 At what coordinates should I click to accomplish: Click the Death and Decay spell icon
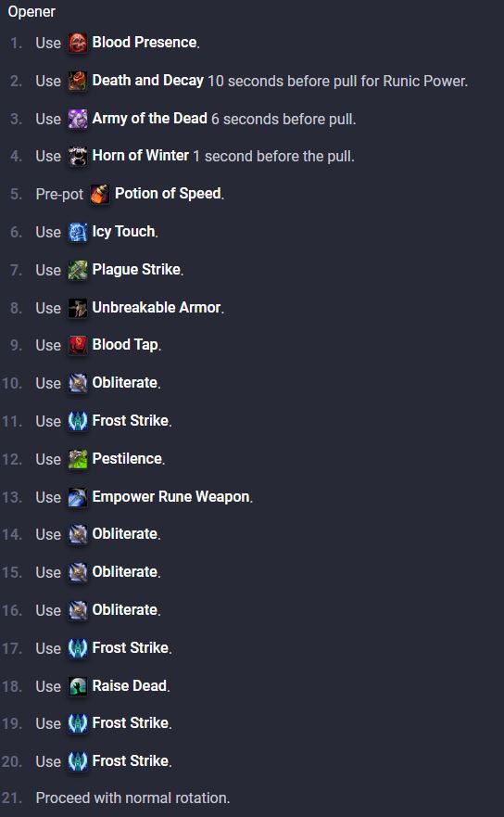(78, 81)
